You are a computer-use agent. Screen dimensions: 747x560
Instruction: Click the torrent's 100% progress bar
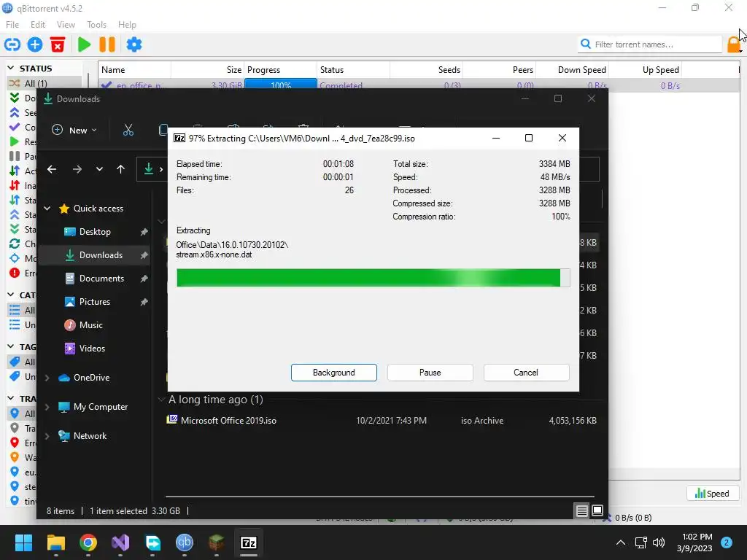coord(281,85)
